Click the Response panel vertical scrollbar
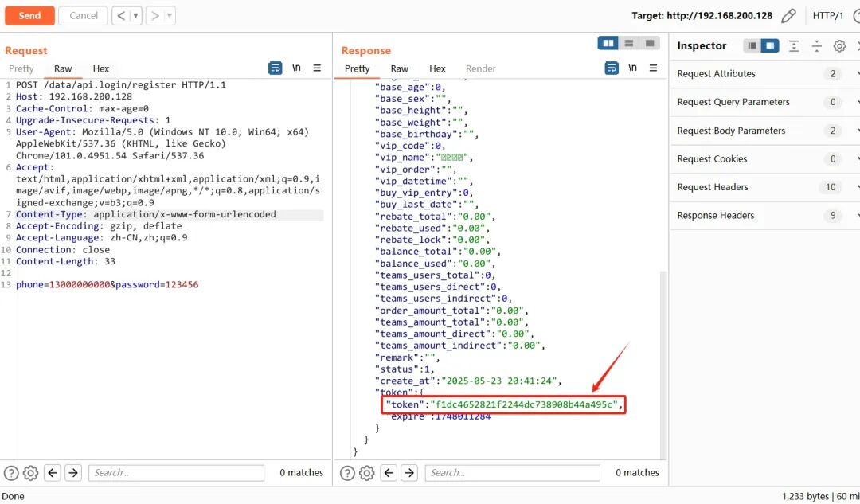Screen dimensions: 860x504 (x=663, y=364)
